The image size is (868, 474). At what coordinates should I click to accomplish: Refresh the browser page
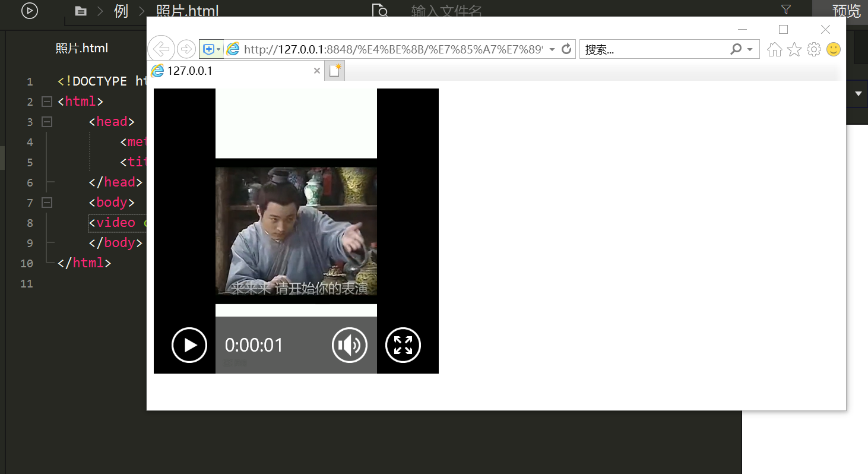click(x=566, y=49)
